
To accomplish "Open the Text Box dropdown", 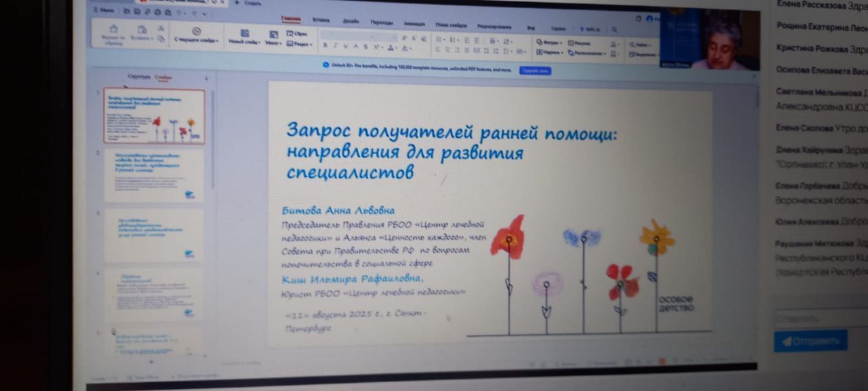I will click(x=549, y=52).
